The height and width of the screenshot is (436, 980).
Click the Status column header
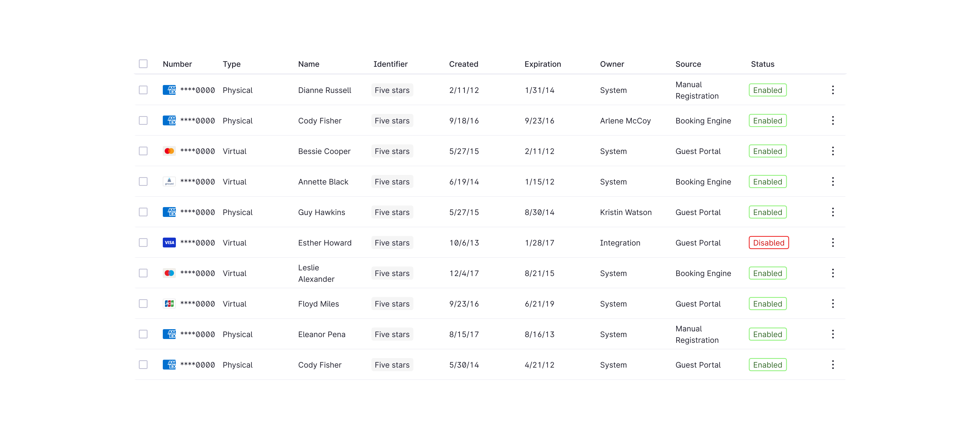click(x=762, y=64)
